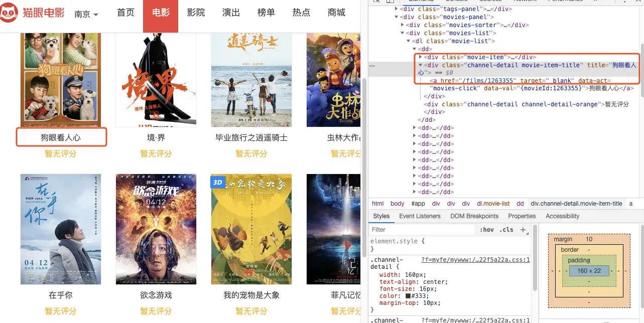The width and height of the screenshot is (644, 323).
Task: Toggle the .cls class editor
Action: (x=506, y=230)
